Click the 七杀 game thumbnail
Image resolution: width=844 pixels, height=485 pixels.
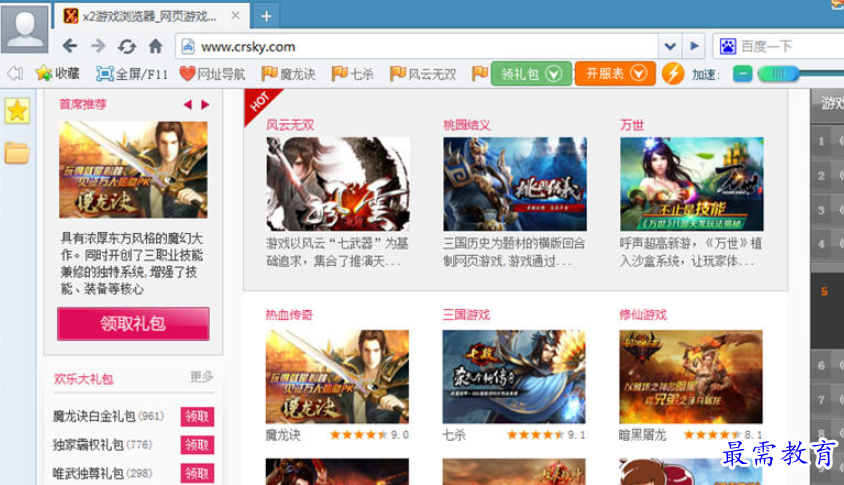point(514,377)
